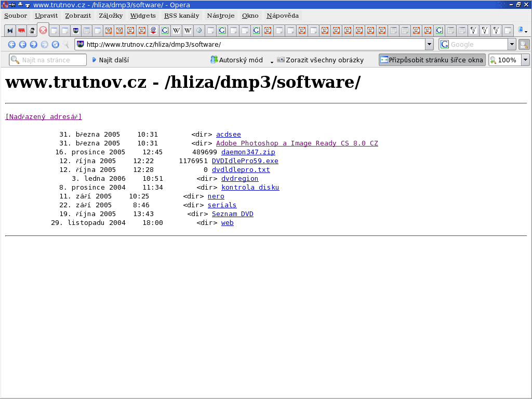Start search with magnifier button
Viewport: 532px width, 399px height.
(x=524, y=45)
